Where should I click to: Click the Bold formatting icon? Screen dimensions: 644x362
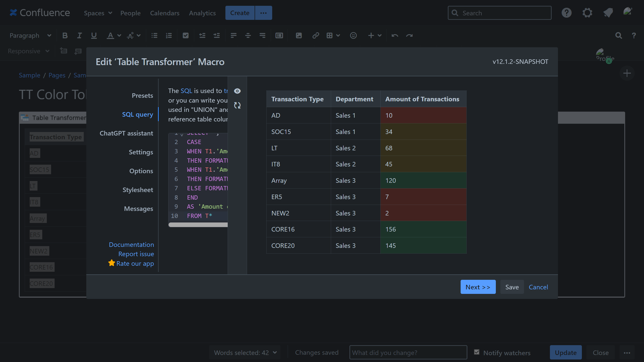(x=65, y=35)
